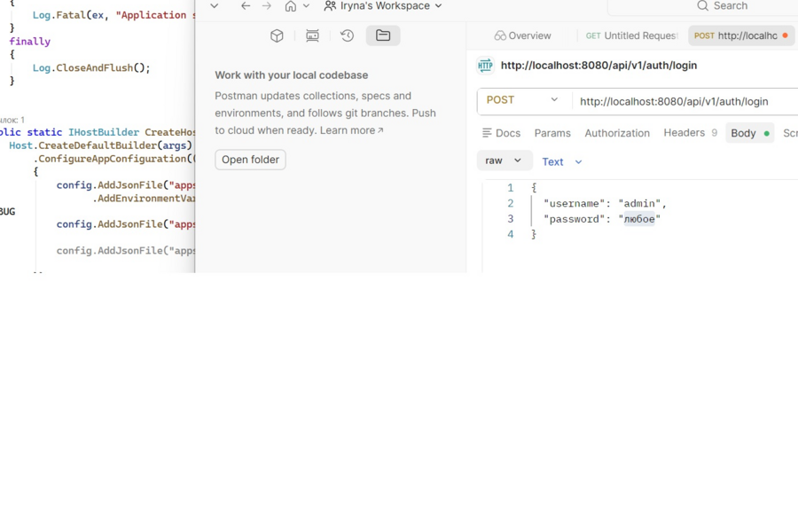Click the Home icon
This screenshot has height=532, width=798.
click(x=291, y=6)
